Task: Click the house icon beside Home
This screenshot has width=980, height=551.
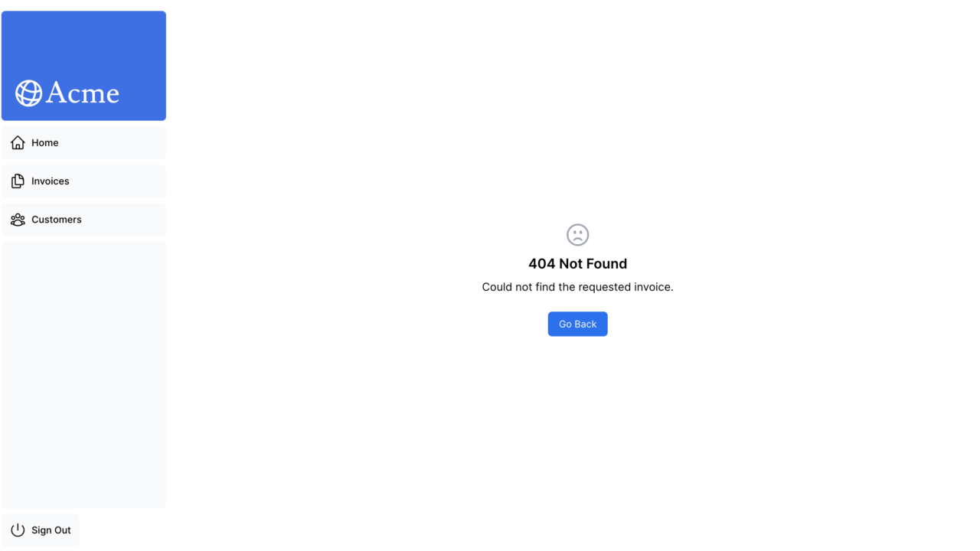Action: pyautogui.click(x=18, y=143)
